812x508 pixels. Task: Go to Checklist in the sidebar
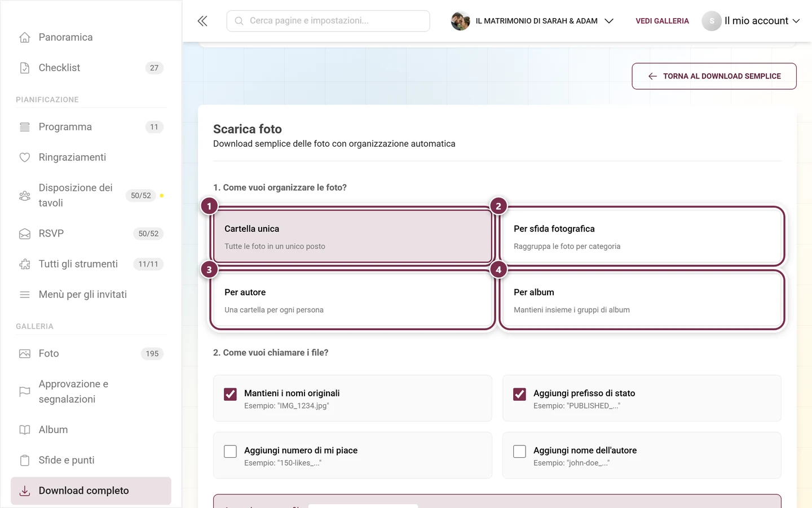(91, 68)
